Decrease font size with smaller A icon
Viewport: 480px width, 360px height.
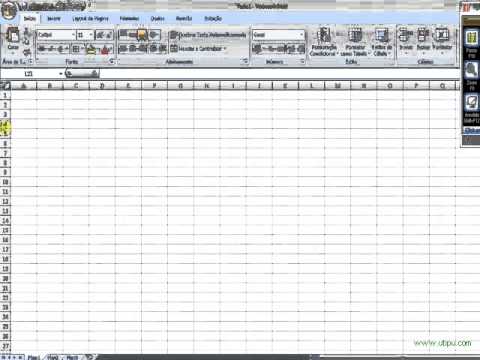pyautogui.click(x=109, y=35)
